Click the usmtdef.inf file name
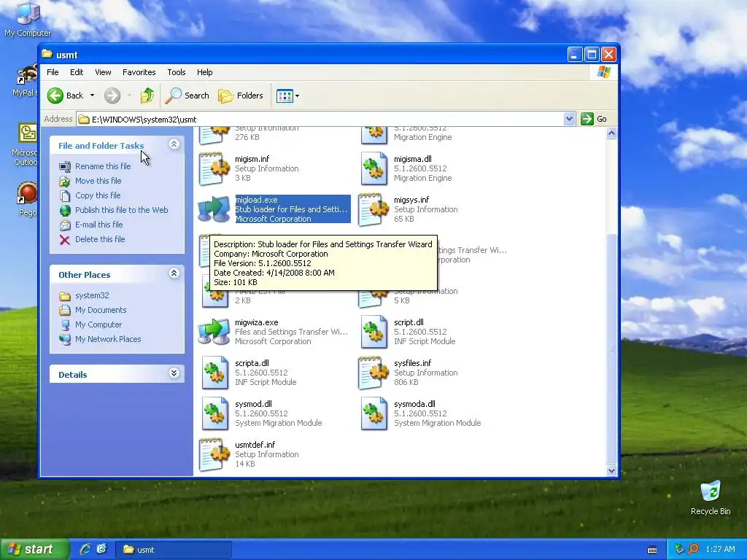The width and height of the screenshot is (747, 560). pyautogui.click(x=255, y=445)
